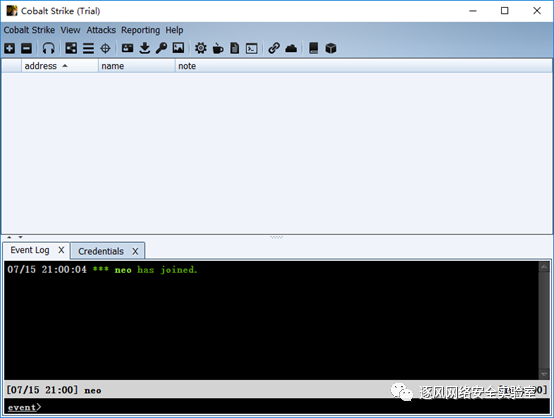Sort by the name column header
This screenshot has width=554, height=418.
click(137, 66)
